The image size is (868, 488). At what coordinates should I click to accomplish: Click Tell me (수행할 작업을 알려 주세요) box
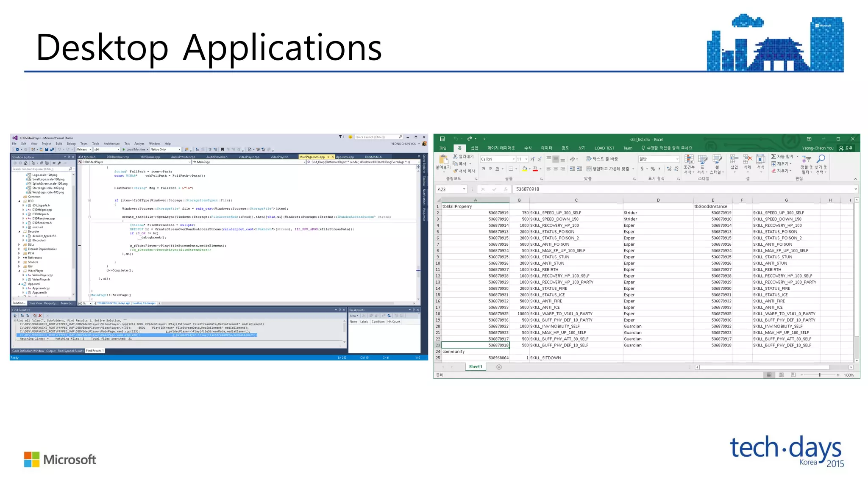tap(667, 148)
